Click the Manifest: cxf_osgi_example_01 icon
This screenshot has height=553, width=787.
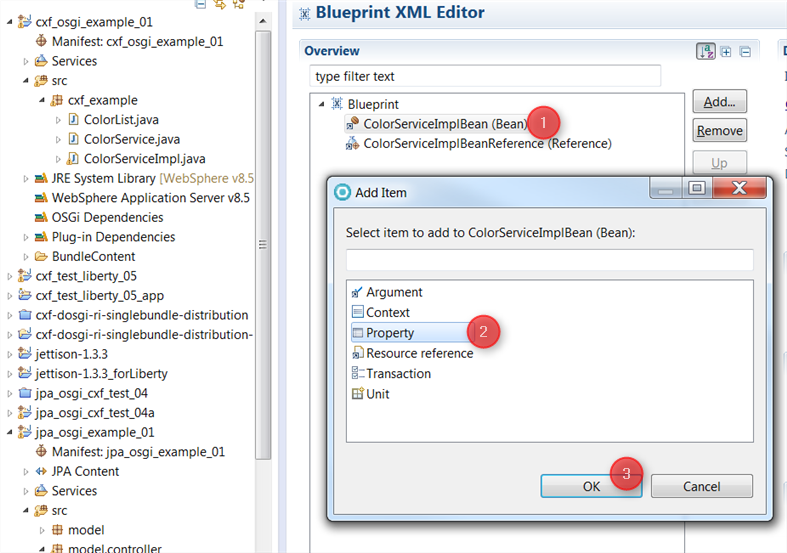coord(41,41)
